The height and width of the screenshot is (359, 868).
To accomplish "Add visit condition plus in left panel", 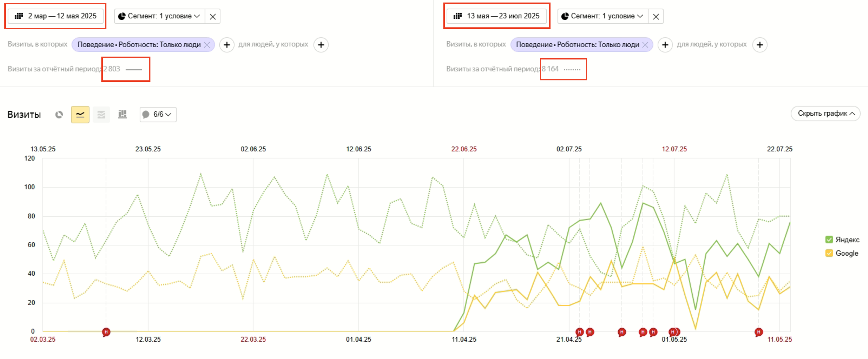I will 227,45.
